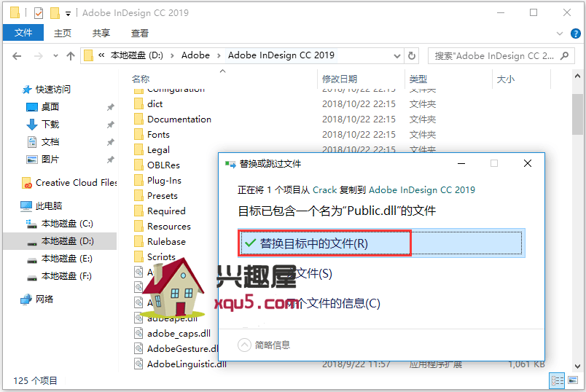The height and width of the screenshot is (392, 586).
Task: Switch to large icons view in status bar
Action: click(573, 381)
